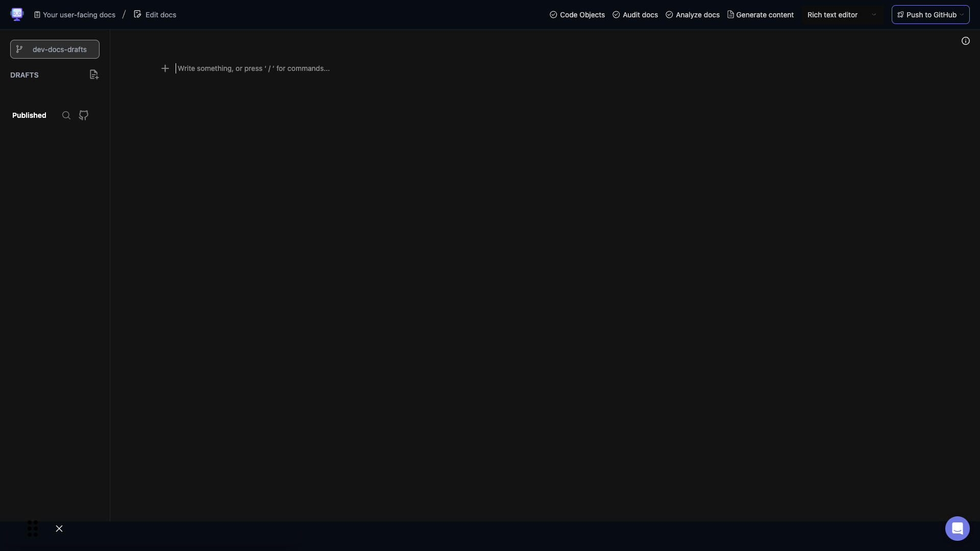Image resolution: width=980 pixels, height=551 pixels.
Task: Expand the Push to GitHub chevron
Action: pos(962,14)
